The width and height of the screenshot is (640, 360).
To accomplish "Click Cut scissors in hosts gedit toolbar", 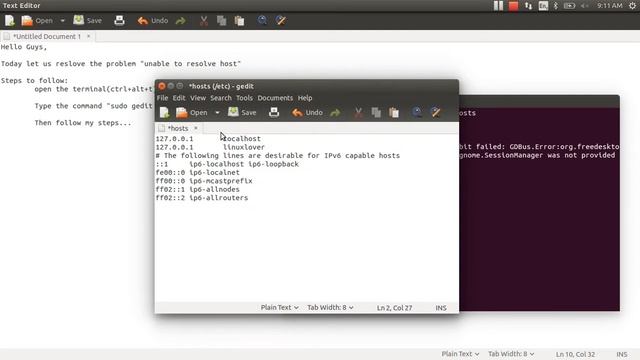I will pos(358,112).
